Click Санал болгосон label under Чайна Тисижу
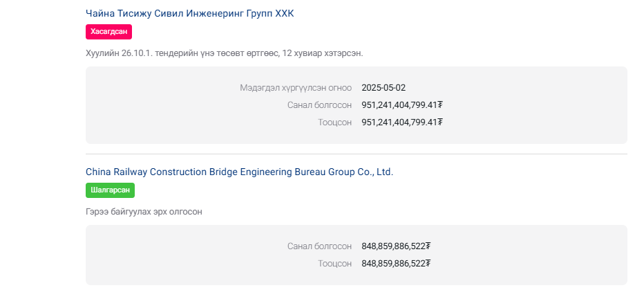This screenshot has height=290, width=644. [x=319, y=105]
